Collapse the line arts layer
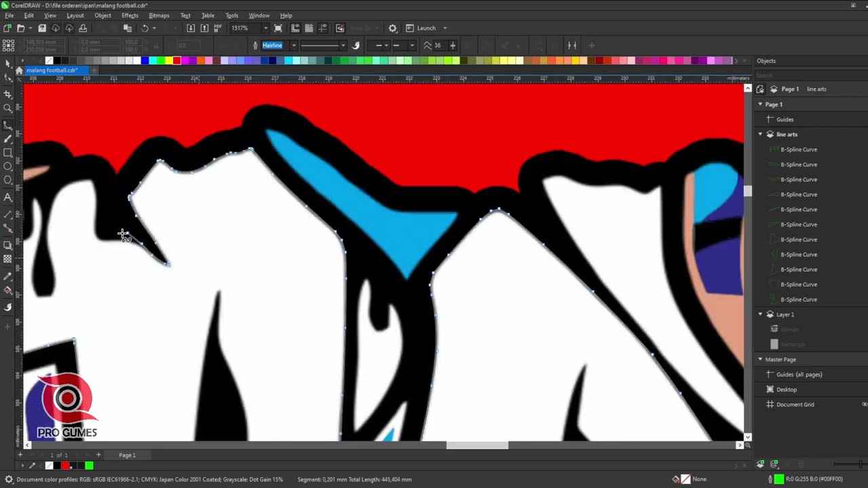 pyautogui.click(x=760, y=134)
